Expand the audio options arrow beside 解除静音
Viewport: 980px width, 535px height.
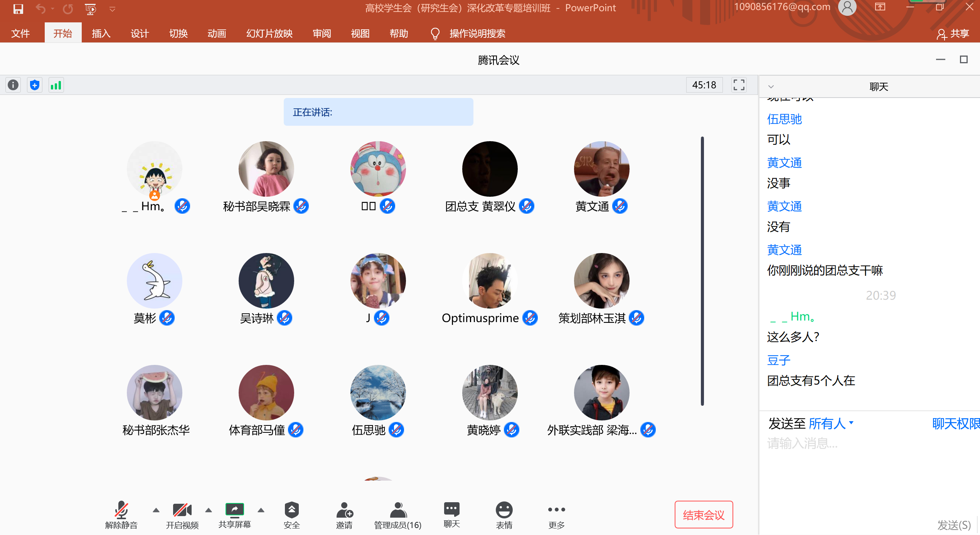coord(156,510)
